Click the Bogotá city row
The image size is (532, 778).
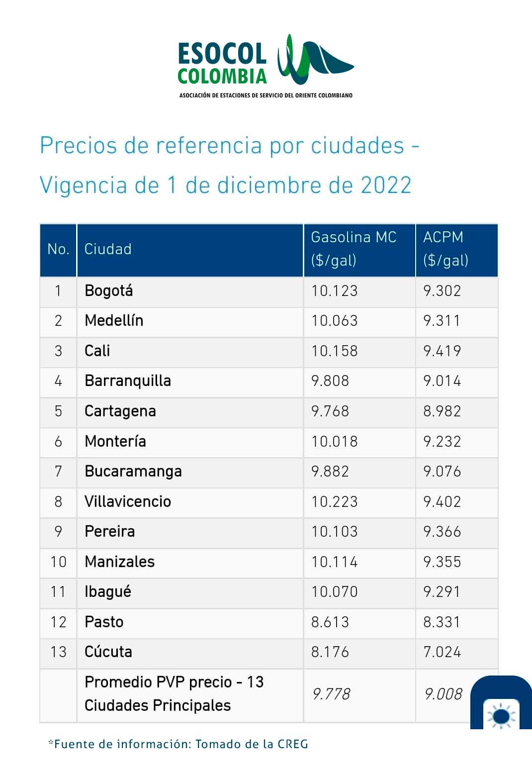[x=109, y=291]
